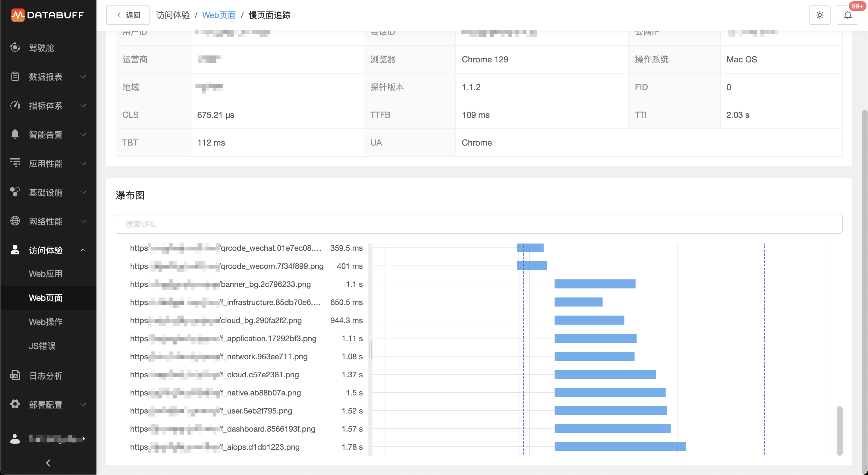Select the Web页面 submenu item
Viewport: 868px width, 475px height.
pyautogui.click(x=48, y=298)
